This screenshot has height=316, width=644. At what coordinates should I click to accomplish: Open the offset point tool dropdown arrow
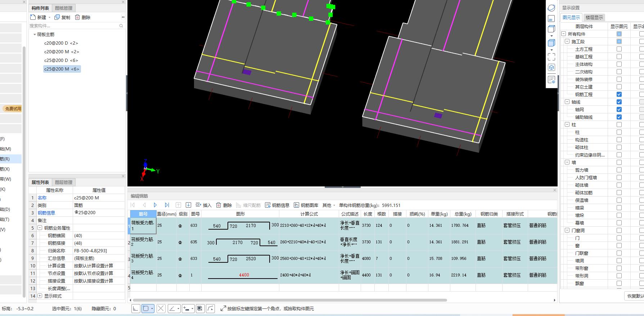(x=193, y=308)
